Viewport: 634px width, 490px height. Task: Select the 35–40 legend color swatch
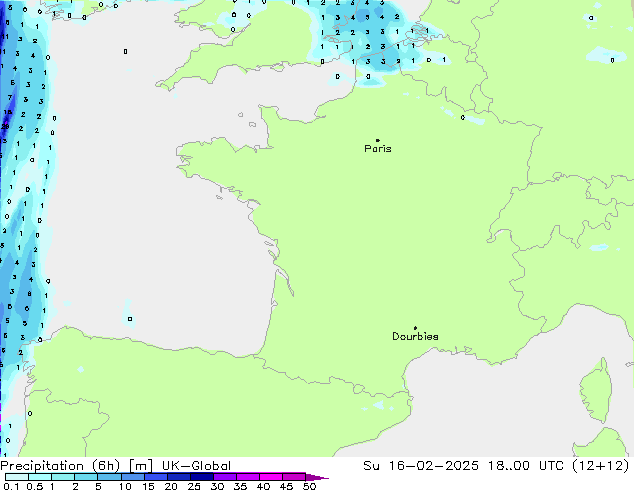247,477
